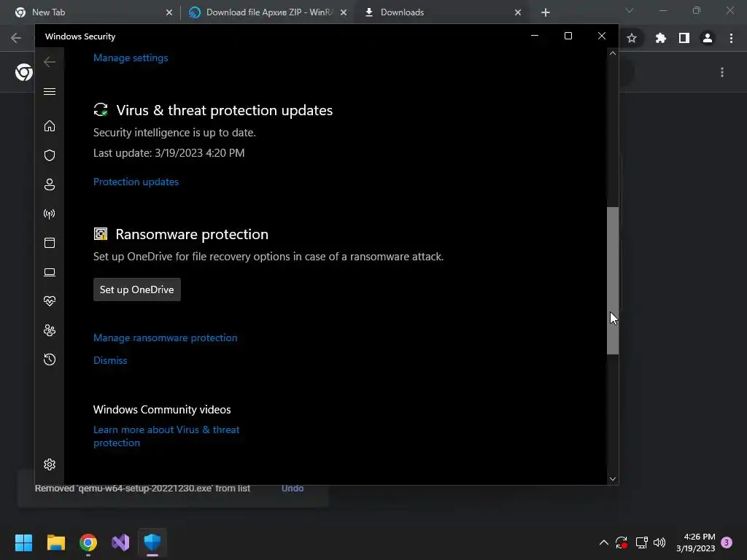The height and width of the screenshot is (560, 747).
Task: Toggle Chrome side panel icon
Action: (684, 38)
